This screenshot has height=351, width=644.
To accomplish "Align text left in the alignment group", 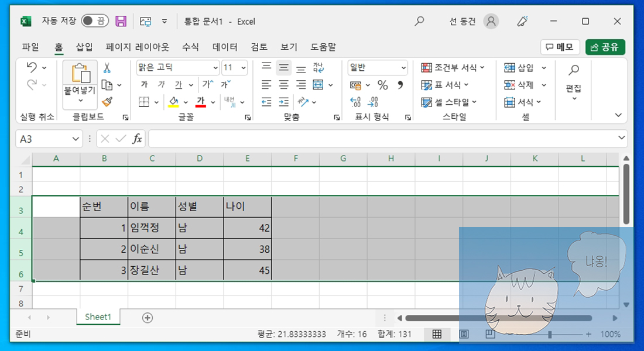I will 266,85.
